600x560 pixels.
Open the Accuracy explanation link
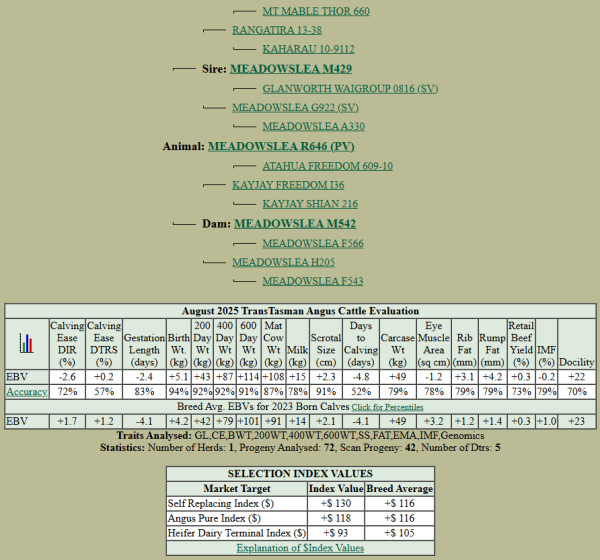pos(27,392)
